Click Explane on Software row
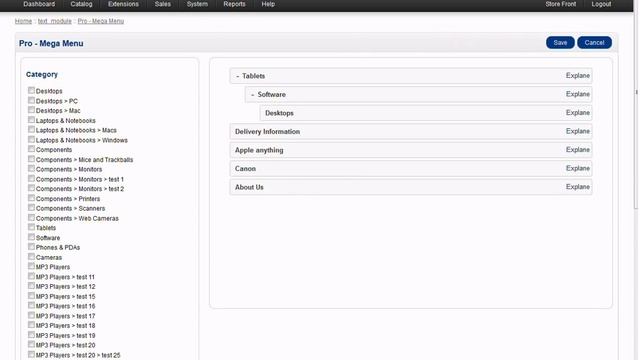This screenshot has height=360, width=640. pos(578,94)
